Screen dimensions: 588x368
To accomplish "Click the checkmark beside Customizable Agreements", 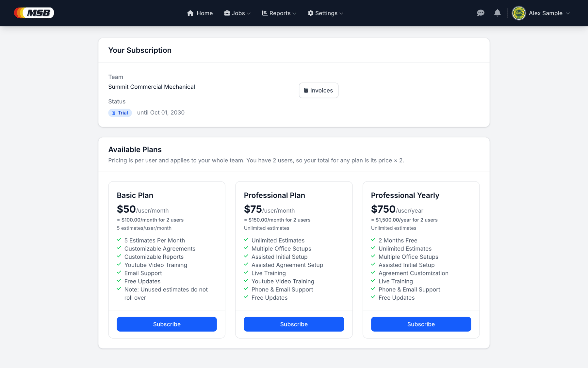I will pos(119,248).
